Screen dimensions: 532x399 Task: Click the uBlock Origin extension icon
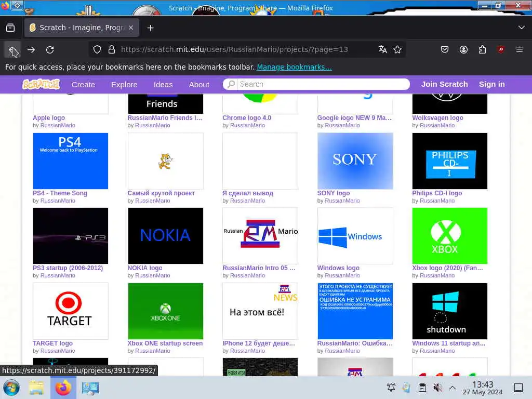500,49
